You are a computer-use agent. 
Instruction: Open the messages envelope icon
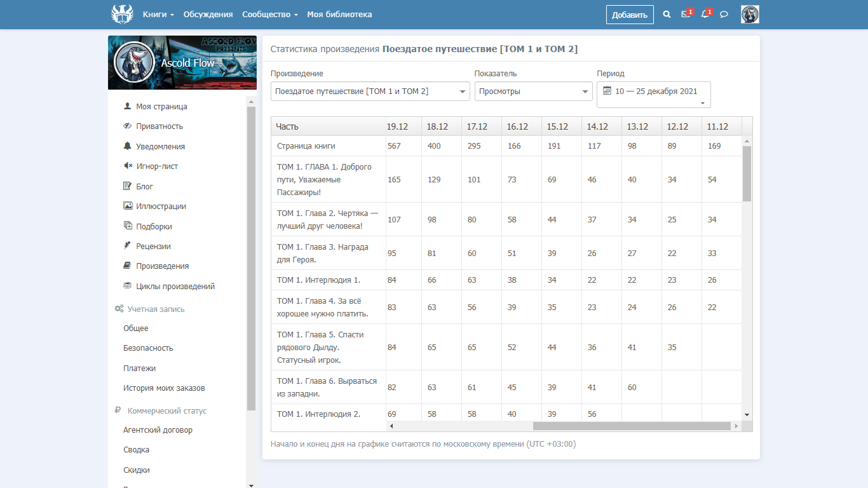(685, 14)
